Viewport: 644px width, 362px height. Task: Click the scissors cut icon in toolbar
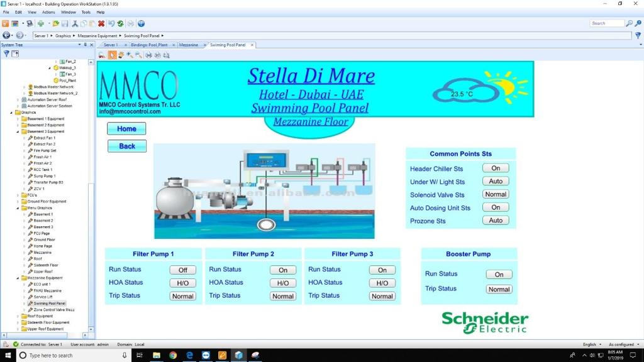(75, 24)
